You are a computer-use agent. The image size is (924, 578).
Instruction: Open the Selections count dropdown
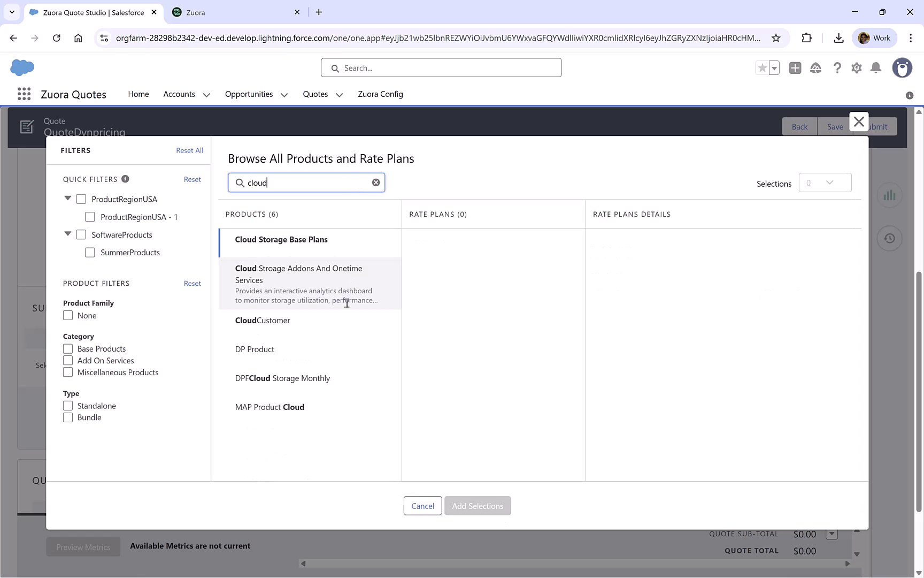click(x=825, y=182)
